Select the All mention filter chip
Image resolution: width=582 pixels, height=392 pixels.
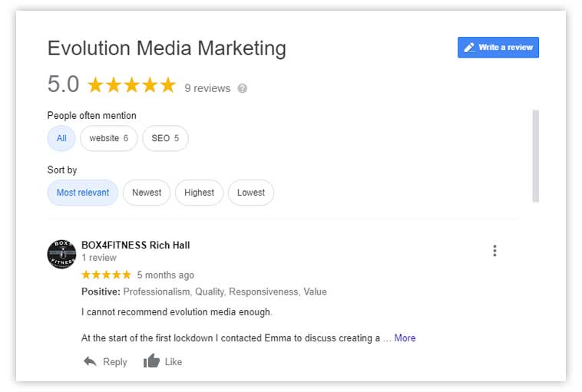click(61, 138)
